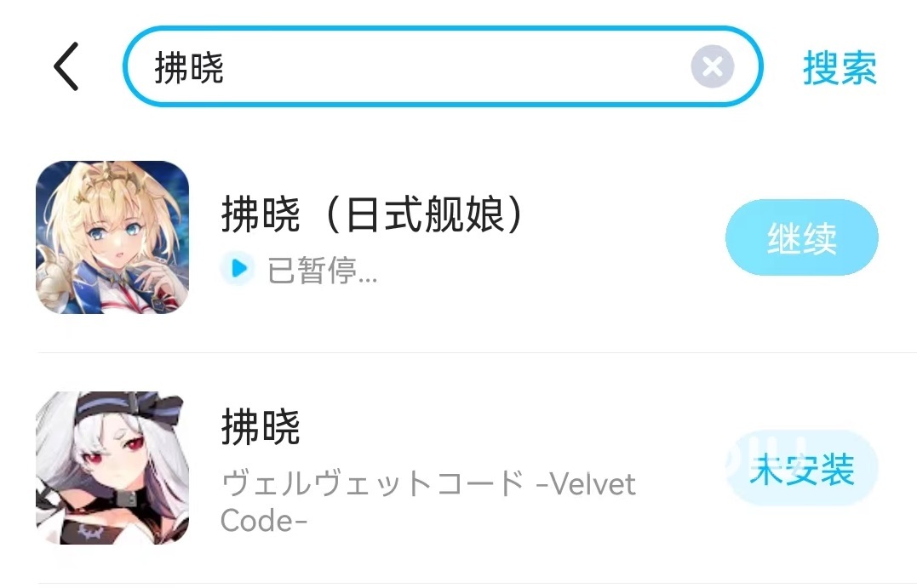The width and height of the screenshot is (917, 588).
Task: Click the ellipsis after 已暂停 status
Action: (368, 275)
